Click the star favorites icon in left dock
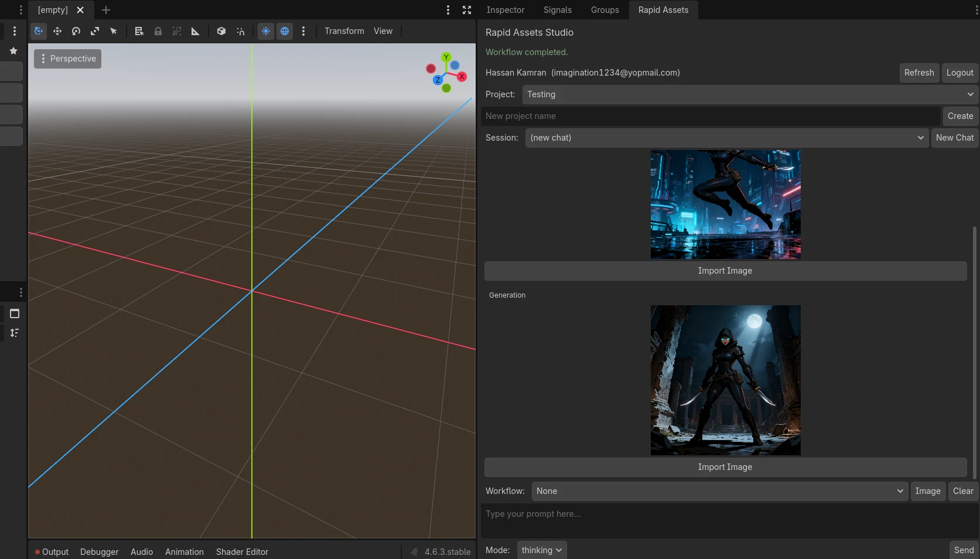980x559 pixels. [13, 51]
